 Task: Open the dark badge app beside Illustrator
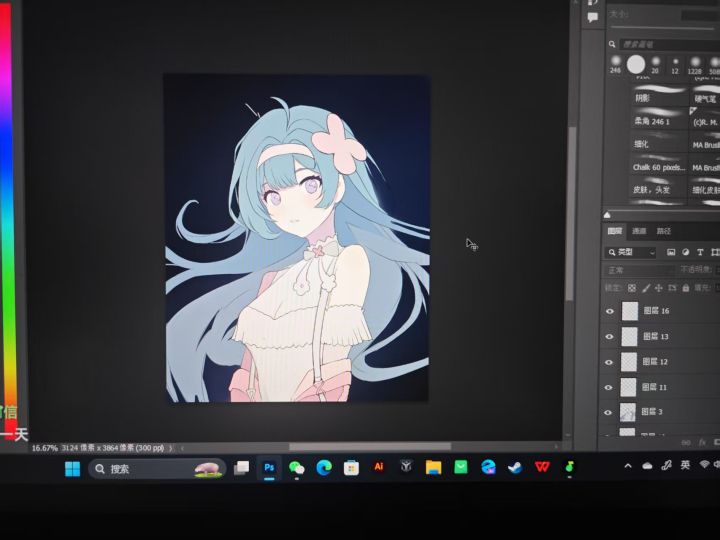point(406,467)
